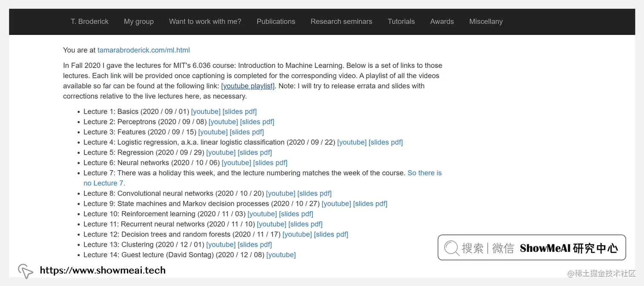Open the My group page
The image size is (644, 286).
click(x=139, y=21)
